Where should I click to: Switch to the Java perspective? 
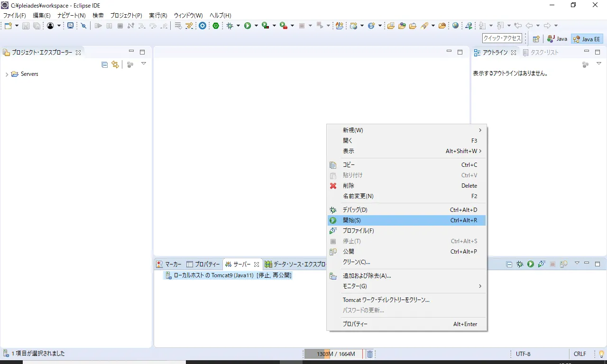(x=557, y=39)
